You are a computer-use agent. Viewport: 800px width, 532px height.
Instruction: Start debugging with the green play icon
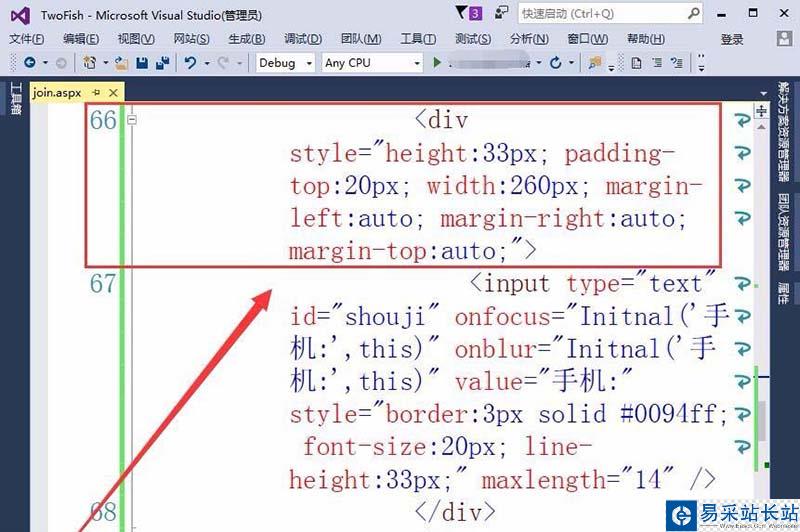(x=437, y=63)
